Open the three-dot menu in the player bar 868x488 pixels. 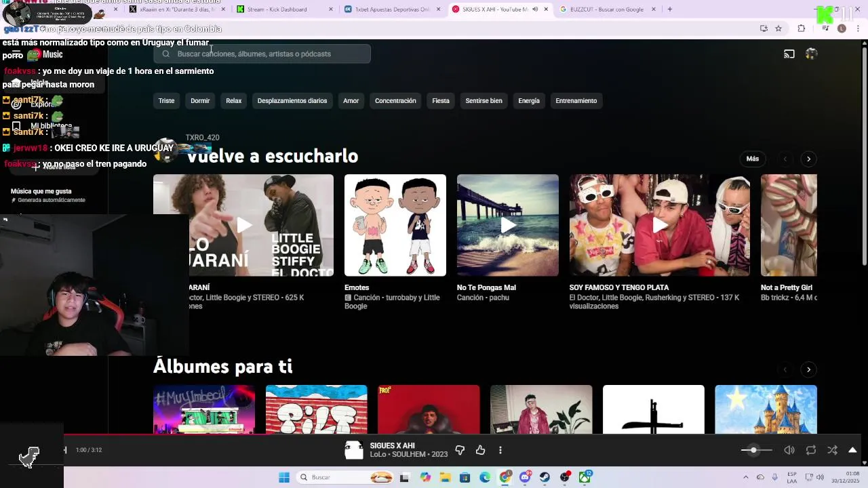(x=500, y=450)
